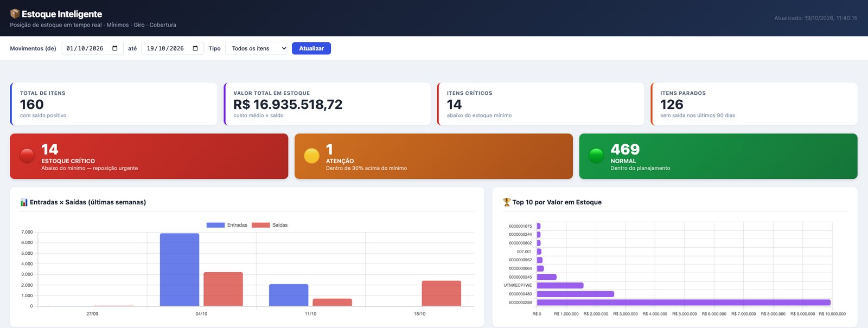Open the Total de Itens card showing 160

point(114,104)
